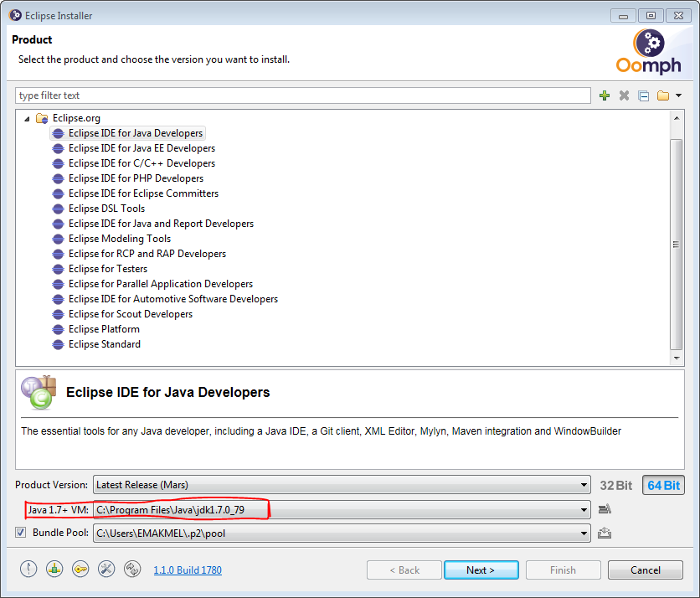Screen dimensions: 700x598
Task: Click the Eclipse Installer title bar icon
Action: pos(15,15)
